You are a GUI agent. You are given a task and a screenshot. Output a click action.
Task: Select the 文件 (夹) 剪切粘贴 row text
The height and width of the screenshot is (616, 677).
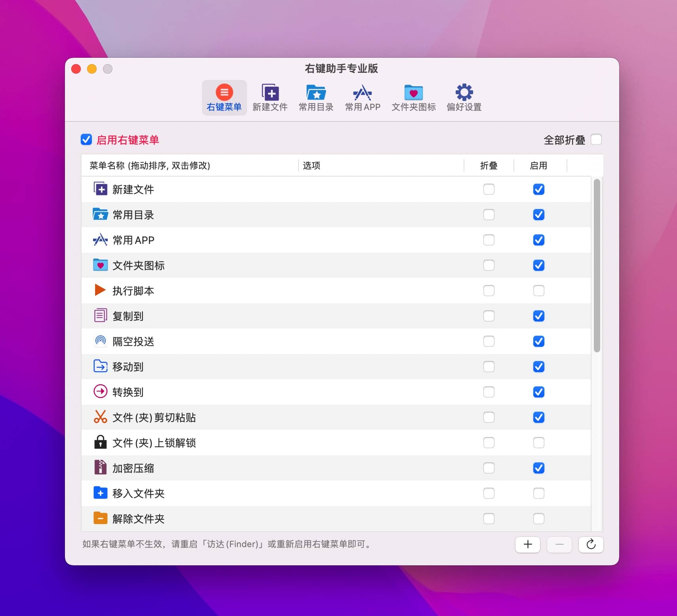(x=154, y=417)
